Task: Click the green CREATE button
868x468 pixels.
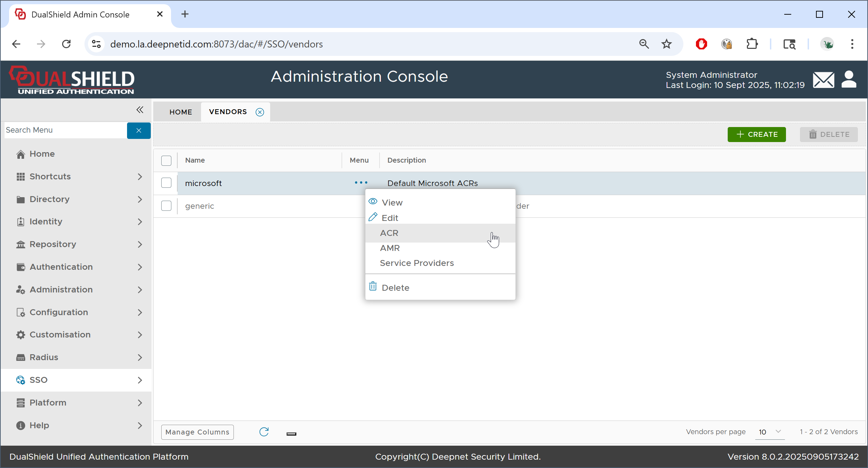Action: tap(756, 134)
